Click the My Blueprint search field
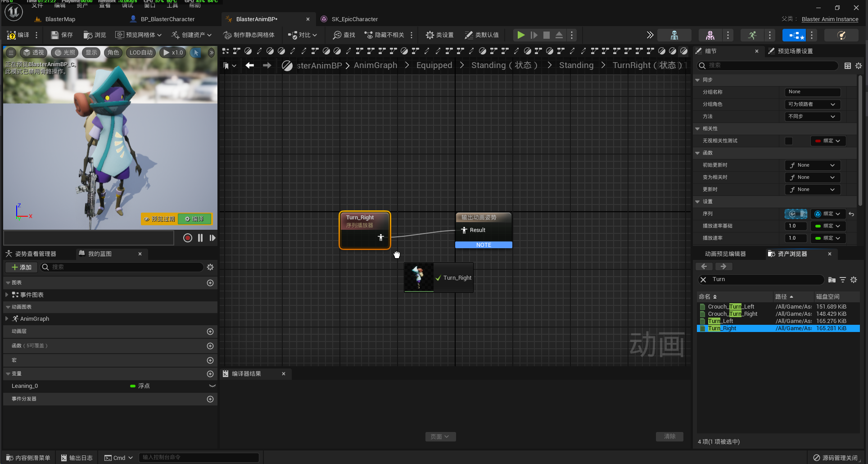Image resolution: width=868 pixels, height=464 pixels. (x=122, y=267)
